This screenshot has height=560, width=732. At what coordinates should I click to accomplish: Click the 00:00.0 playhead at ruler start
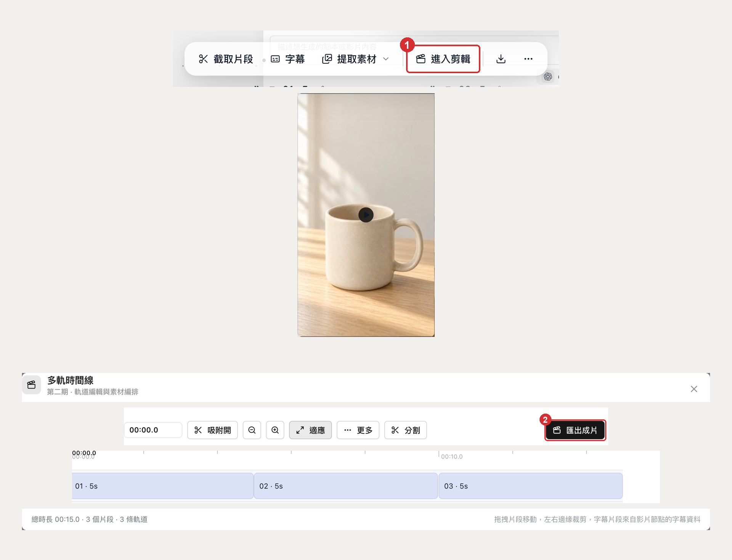[x=84, y=453]
